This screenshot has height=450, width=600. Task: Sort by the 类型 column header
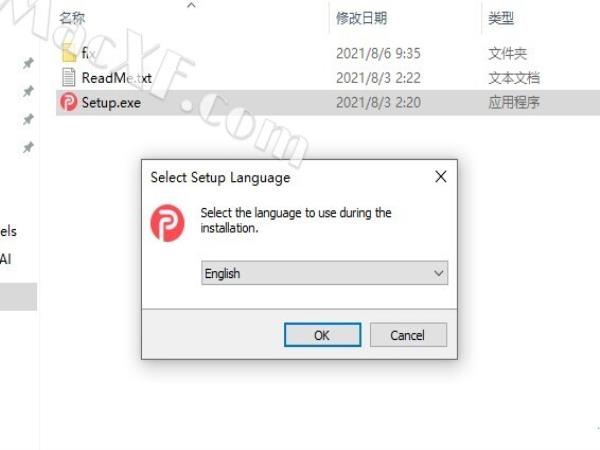pyautogui.click(x=501, y=18)
